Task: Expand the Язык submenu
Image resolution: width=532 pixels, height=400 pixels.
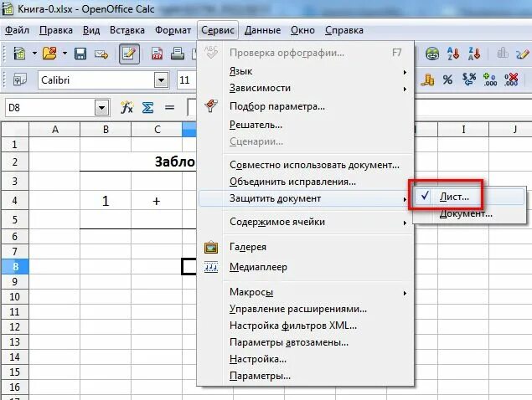Action: (305, 71)
